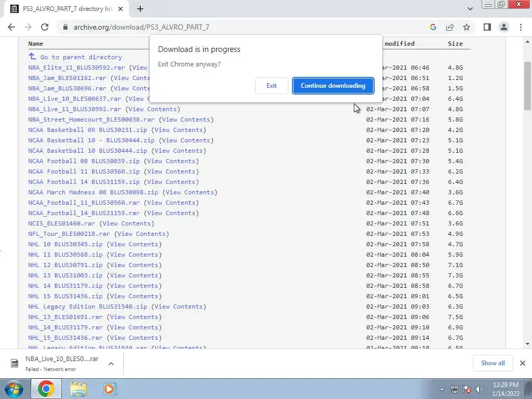Click the padlock site info icon

[x=65, y=27]
